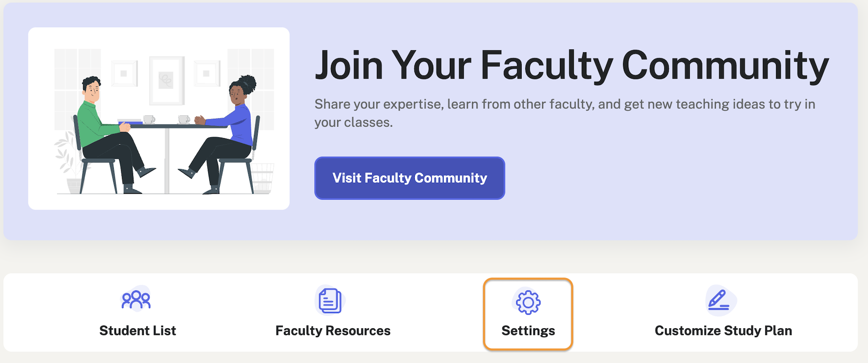Open Customize Study Plan via its label

724,331
